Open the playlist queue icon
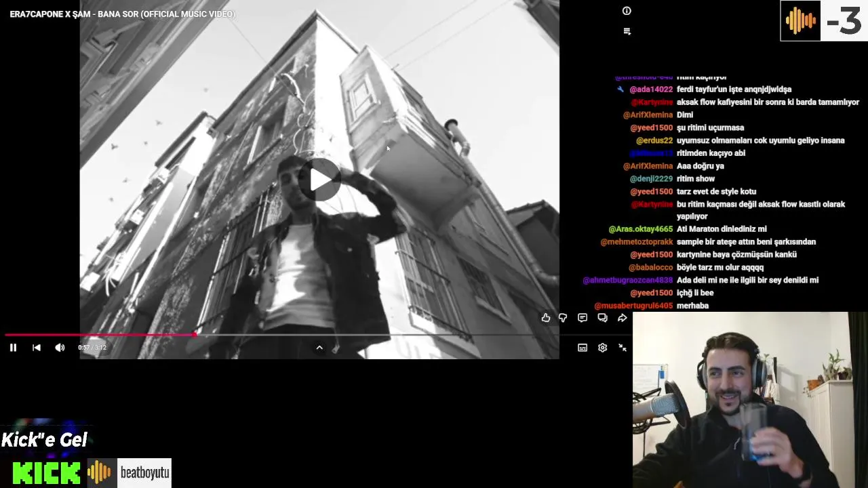 (x=627, y=31)
